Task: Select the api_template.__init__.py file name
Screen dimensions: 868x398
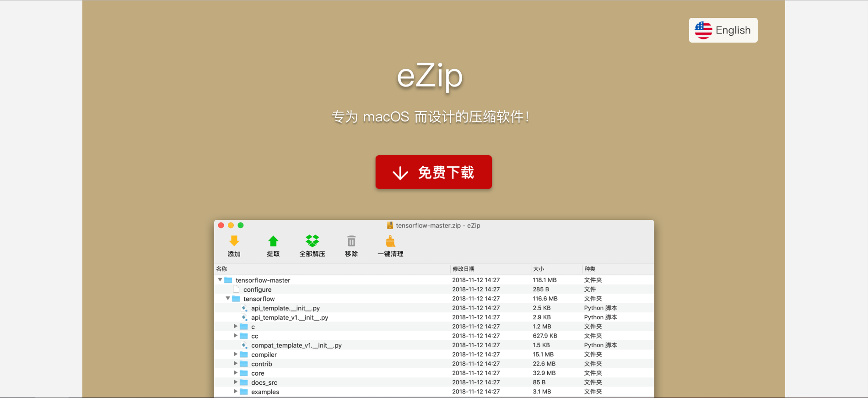Action: pos(285,308)
